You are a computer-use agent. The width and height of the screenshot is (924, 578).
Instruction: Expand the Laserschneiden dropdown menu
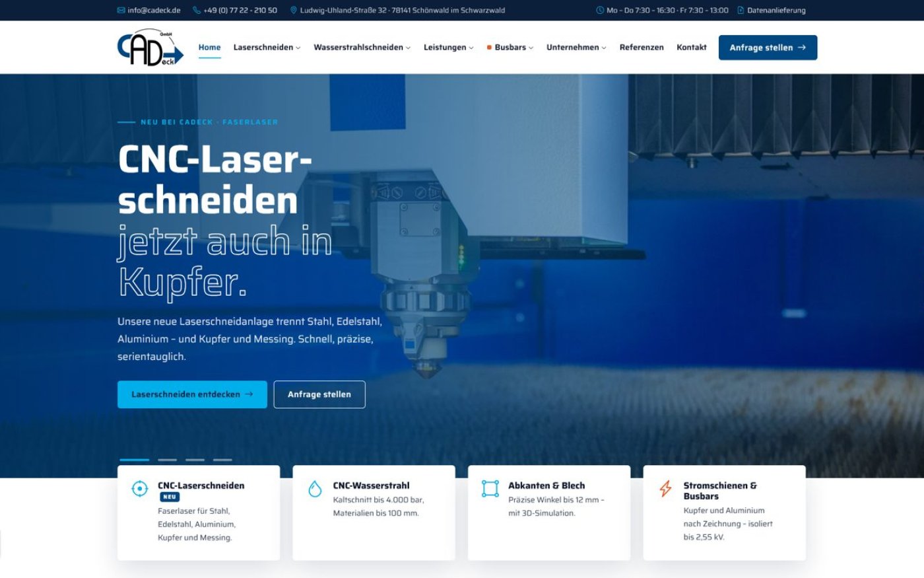click(x=267, y=48)
